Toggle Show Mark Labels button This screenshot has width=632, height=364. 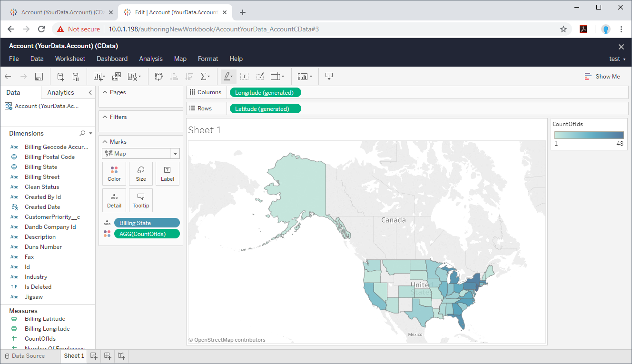coord(244,77)
